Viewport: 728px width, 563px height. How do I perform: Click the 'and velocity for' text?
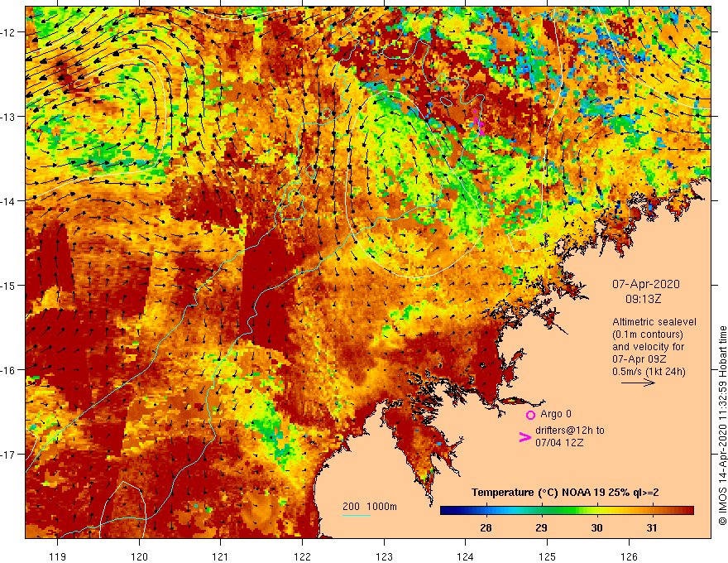648,347
